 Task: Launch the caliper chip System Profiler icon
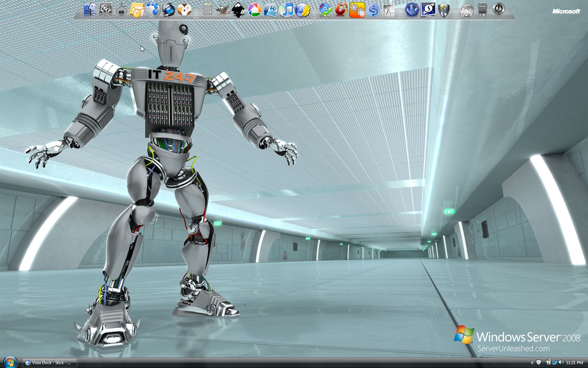click(x=121, y=9)
